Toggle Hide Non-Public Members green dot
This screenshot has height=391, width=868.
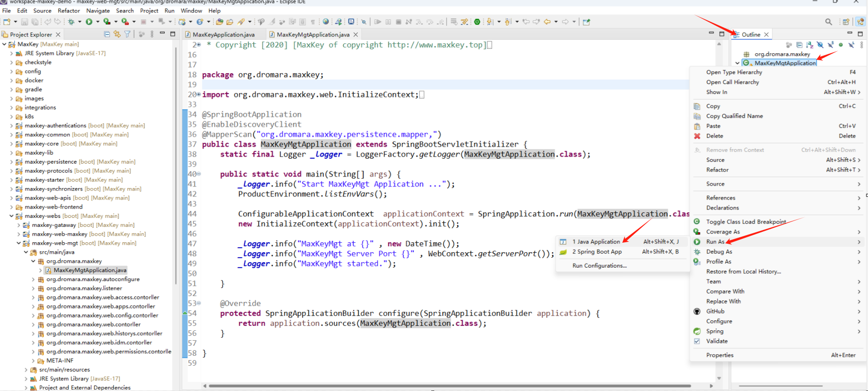[x=840, y=45]
